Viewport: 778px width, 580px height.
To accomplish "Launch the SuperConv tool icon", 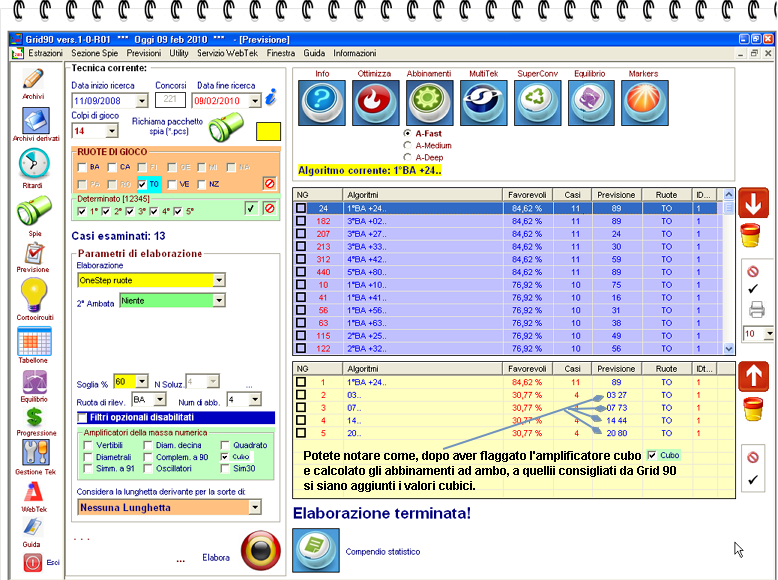I will click(x=538, y=100).
